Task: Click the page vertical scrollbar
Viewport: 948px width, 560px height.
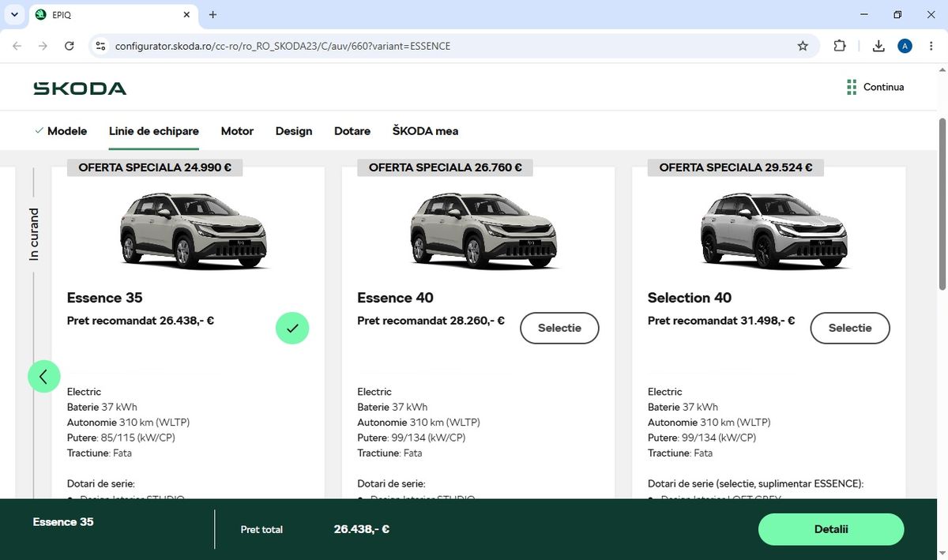Action: click(942, 205)
